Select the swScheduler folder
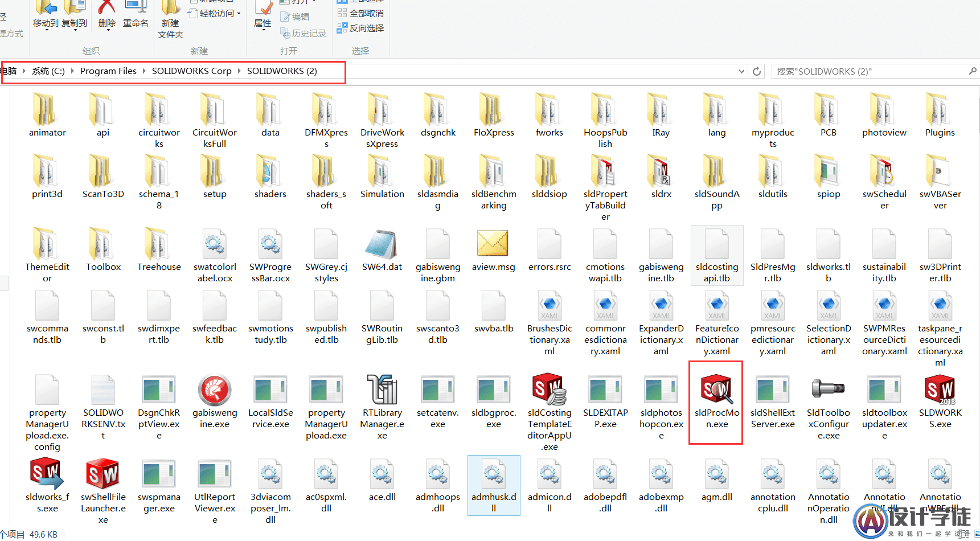Screen dimensions: 980x541 884,183
